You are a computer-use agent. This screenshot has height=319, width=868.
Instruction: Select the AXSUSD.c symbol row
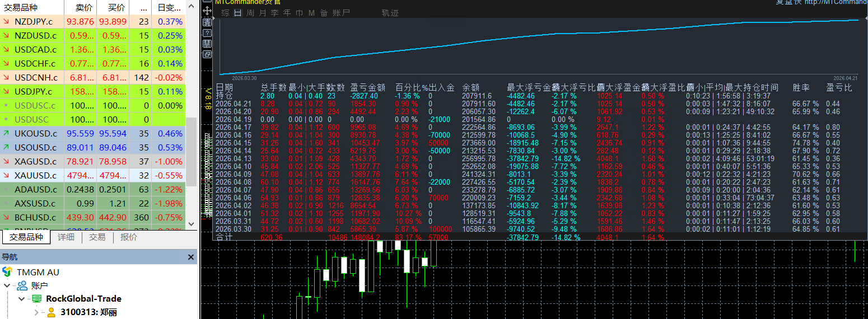click(x=92, y=204)
